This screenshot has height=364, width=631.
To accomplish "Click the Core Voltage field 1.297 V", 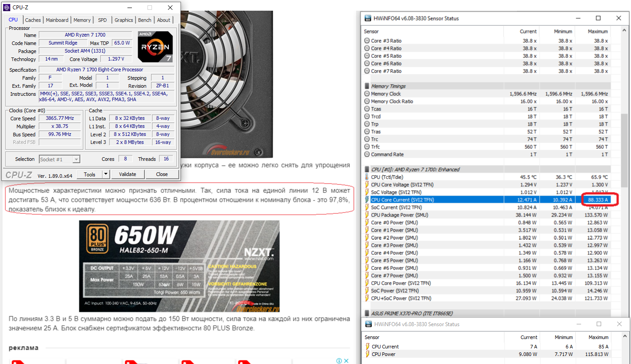I will pyautogui.click(x=116, y=59).
